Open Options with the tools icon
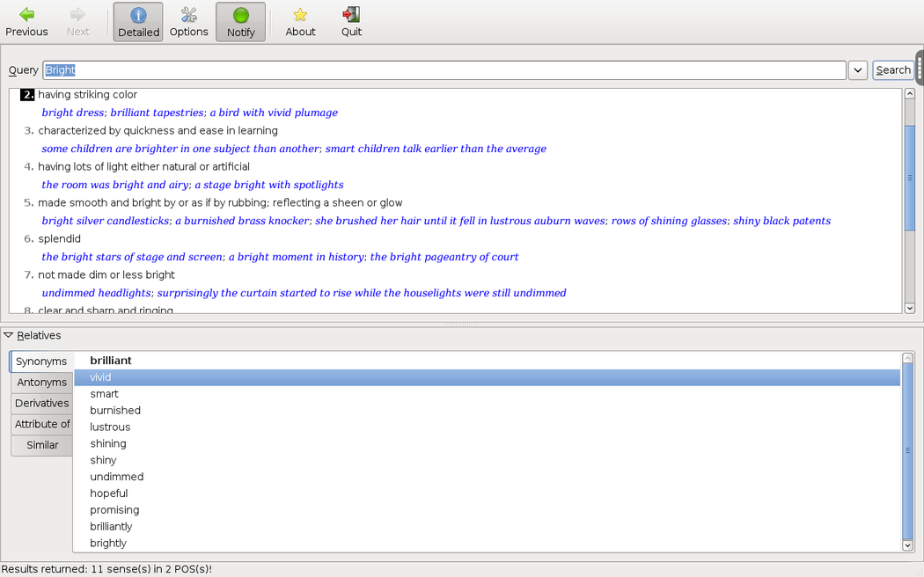 click(x=188, y=15)
